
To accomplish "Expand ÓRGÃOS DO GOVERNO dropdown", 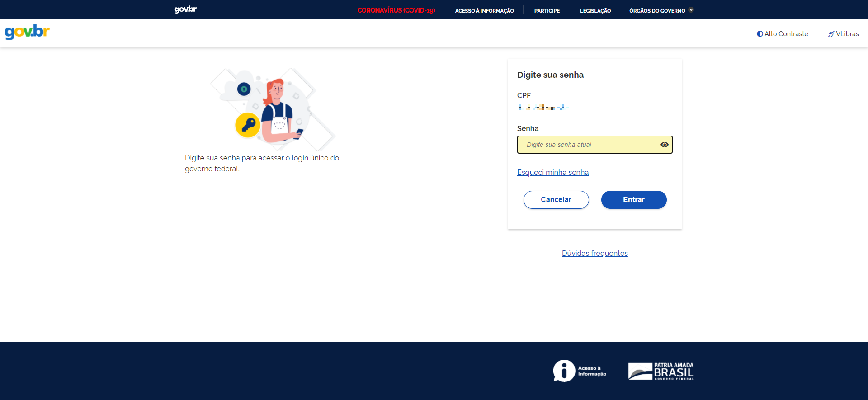I will [x=661, y=10].
